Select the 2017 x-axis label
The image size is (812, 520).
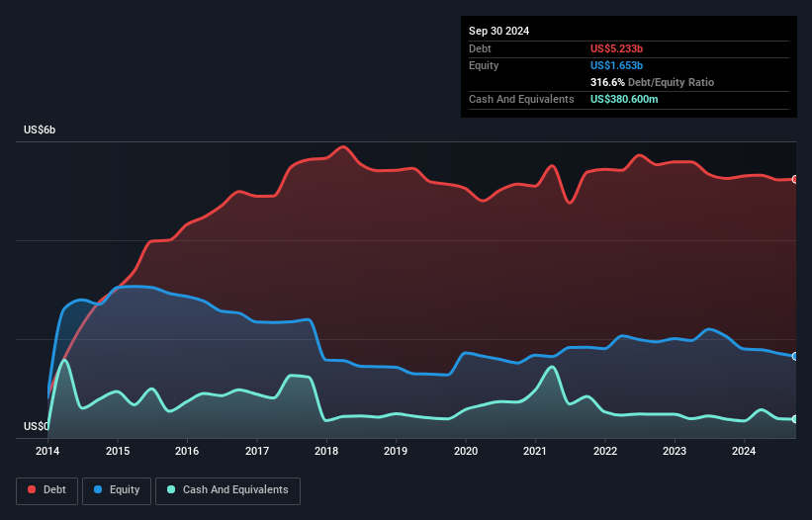point(257,451)
